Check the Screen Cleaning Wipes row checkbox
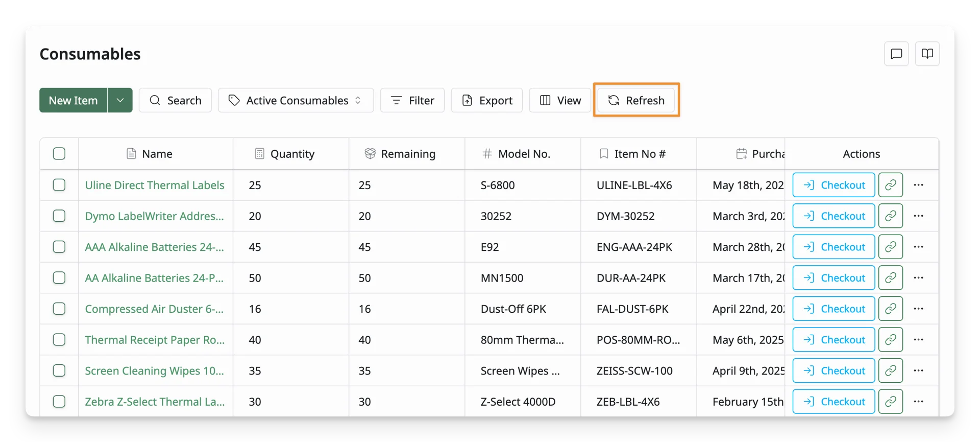 (x=59, y=370)
